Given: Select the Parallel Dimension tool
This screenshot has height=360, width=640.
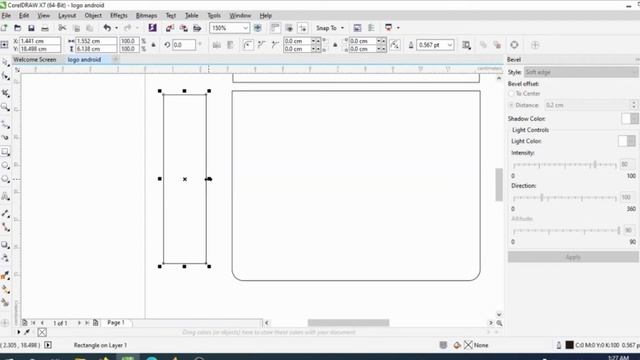Looking at the screenshot, I should click(x=5, y=213).
